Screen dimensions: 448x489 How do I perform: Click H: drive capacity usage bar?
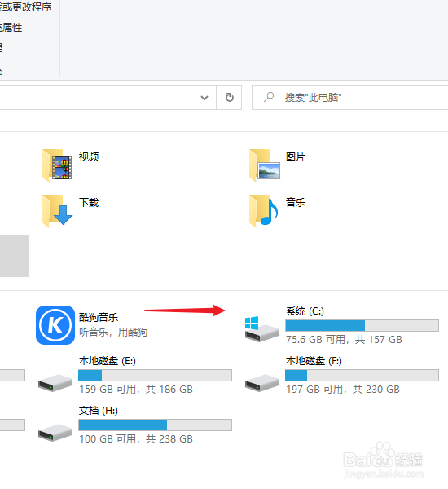[x=155, y=425]
